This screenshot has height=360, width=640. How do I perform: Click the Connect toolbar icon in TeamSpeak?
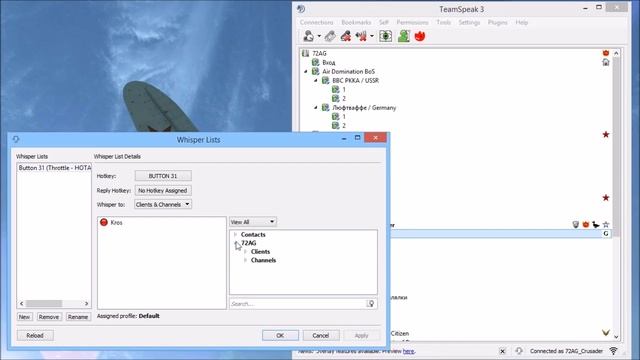[309, 36]
